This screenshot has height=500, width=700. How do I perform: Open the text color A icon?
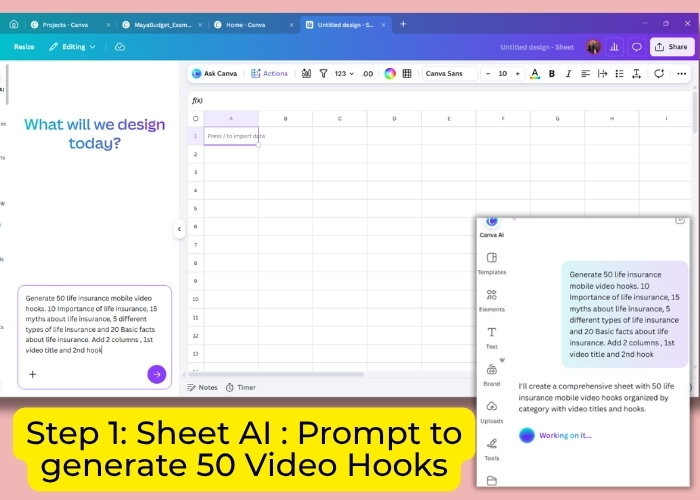[x=534, y=74]
